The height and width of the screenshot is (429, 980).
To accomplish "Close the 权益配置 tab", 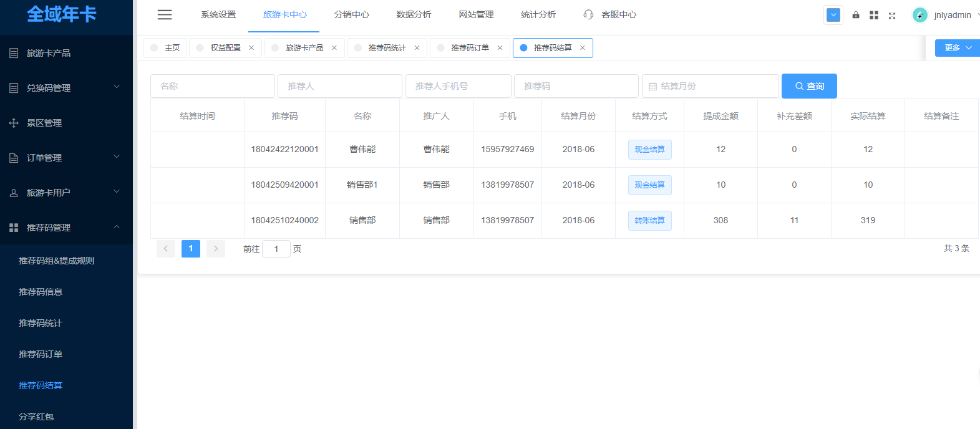I will tap(251, 48).
